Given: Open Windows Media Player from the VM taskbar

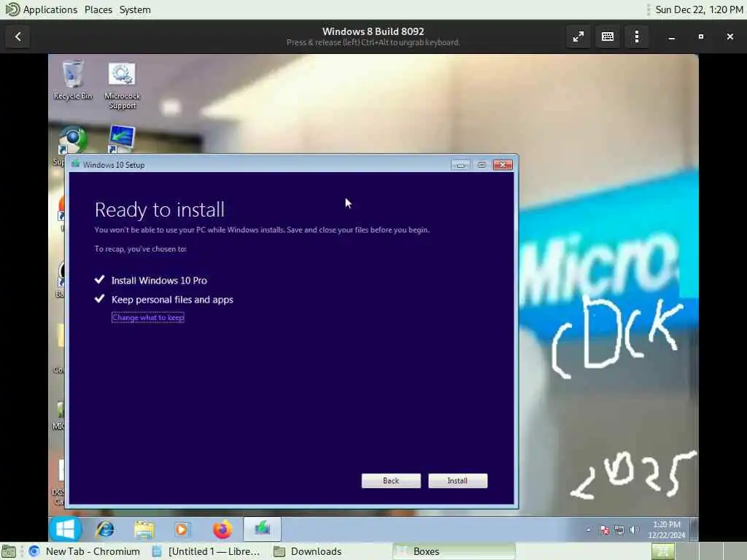Looking at the screenshot, I should click(x=182, y=529).
